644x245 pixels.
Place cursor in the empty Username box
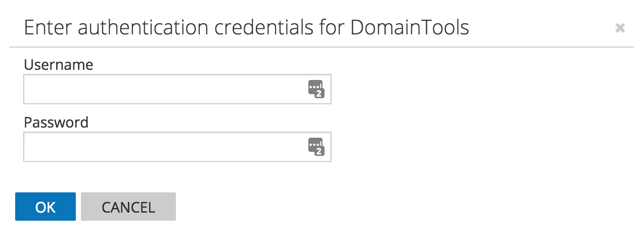pyautogui.click(x=164, y=89)
